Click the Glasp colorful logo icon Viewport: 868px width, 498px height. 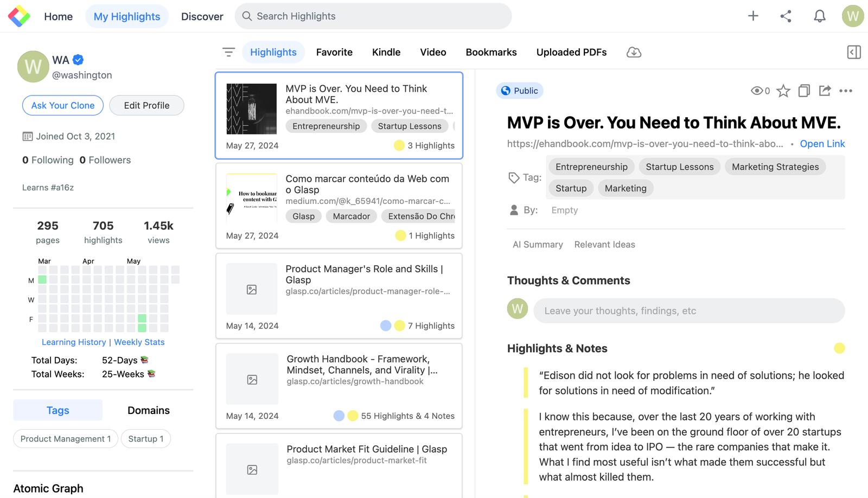pyautogui.click(x=19, y=16)
